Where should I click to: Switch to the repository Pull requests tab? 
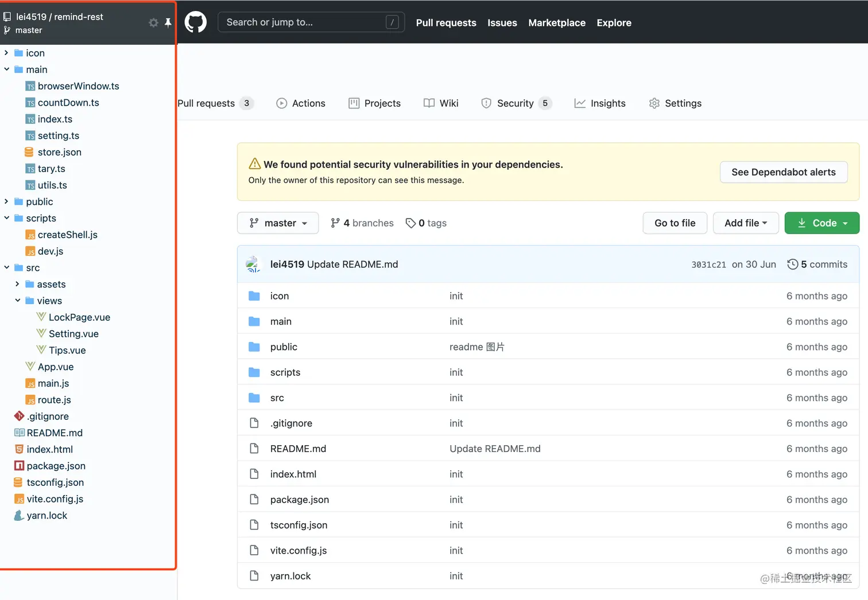215,103
